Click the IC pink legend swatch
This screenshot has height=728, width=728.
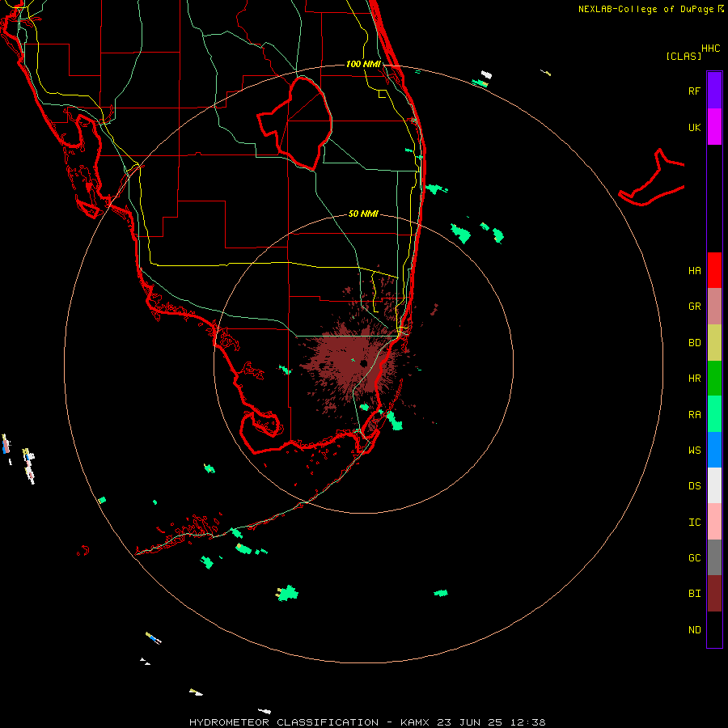pos(714,522)
